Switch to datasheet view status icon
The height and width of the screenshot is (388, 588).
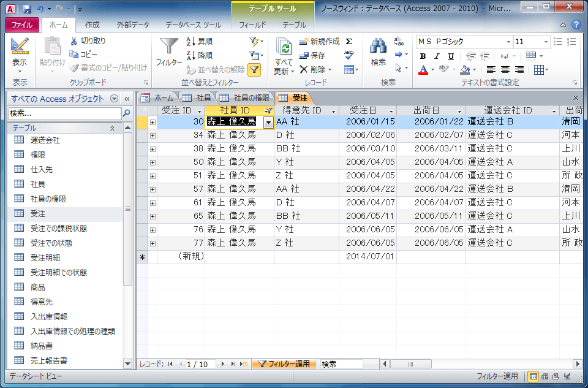532,376
